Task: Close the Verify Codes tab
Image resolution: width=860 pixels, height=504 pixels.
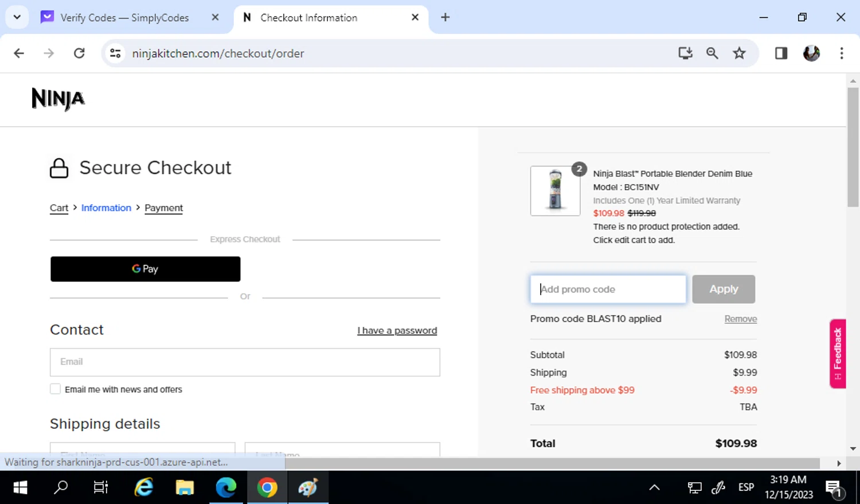Action: click(x=215, y=17)
